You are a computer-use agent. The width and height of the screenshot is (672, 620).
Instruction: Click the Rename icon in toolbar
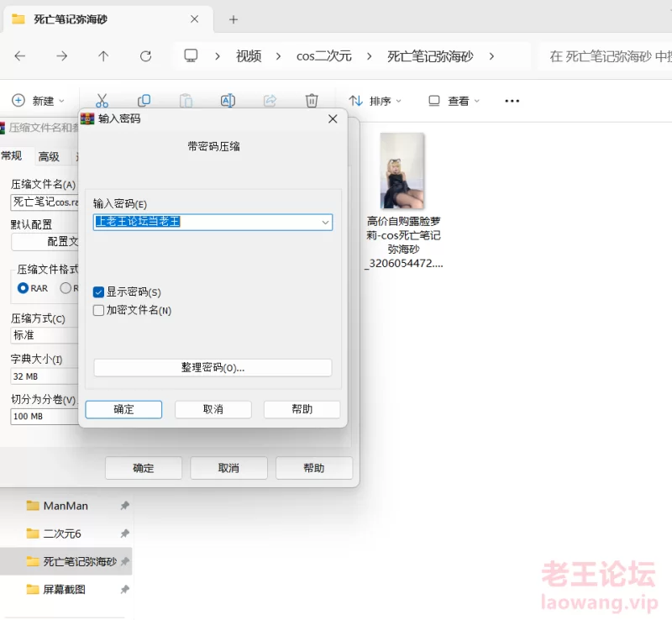(x=228, y=101)
